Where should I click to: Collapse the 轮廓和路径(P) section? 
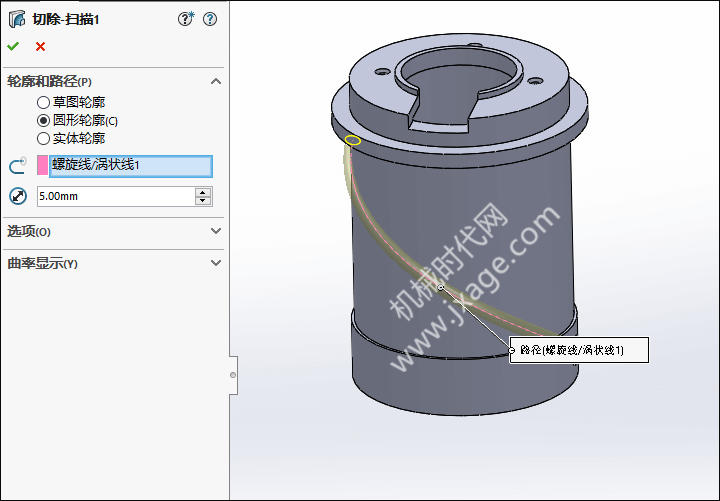point(216,81)
